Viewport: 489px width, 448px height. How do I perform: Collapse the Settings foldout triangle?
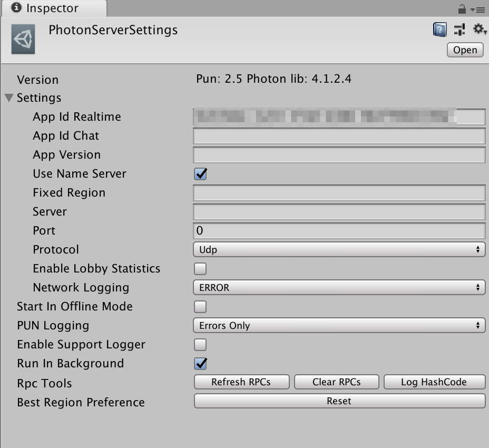click(x=9, y=98)
